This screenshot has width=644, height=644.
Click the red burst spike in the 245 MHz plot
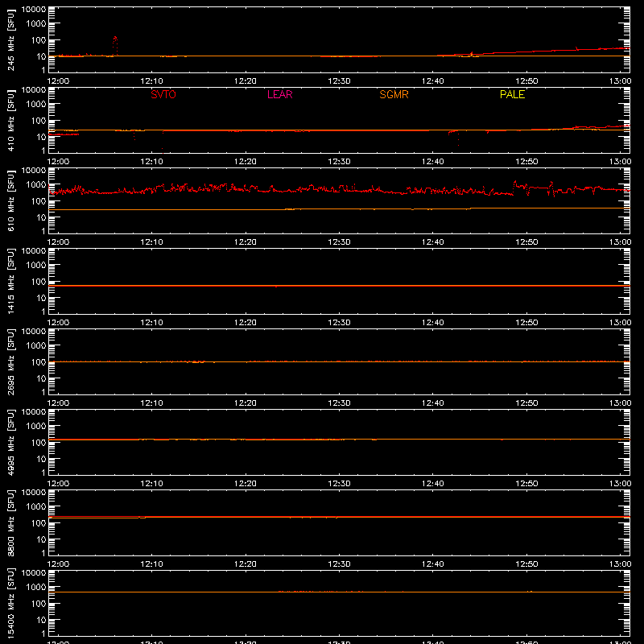115,45
